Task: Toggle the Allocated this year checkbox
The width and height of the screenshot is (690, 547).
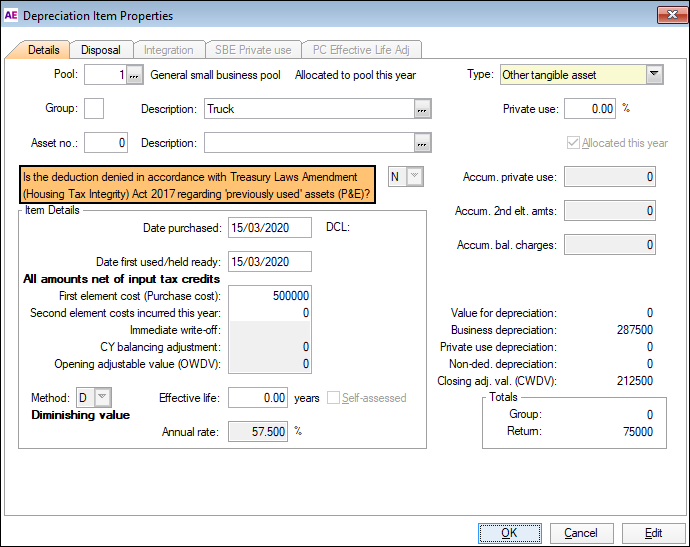Action: click(x=573, y=143)
